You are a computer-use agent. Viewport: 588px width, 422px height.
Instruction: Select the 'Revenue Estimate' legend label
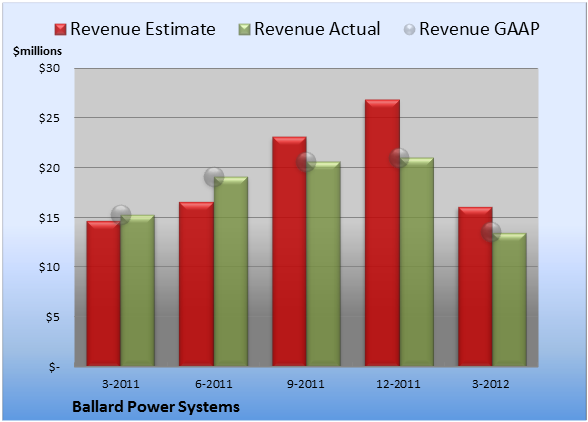[143, 29]
